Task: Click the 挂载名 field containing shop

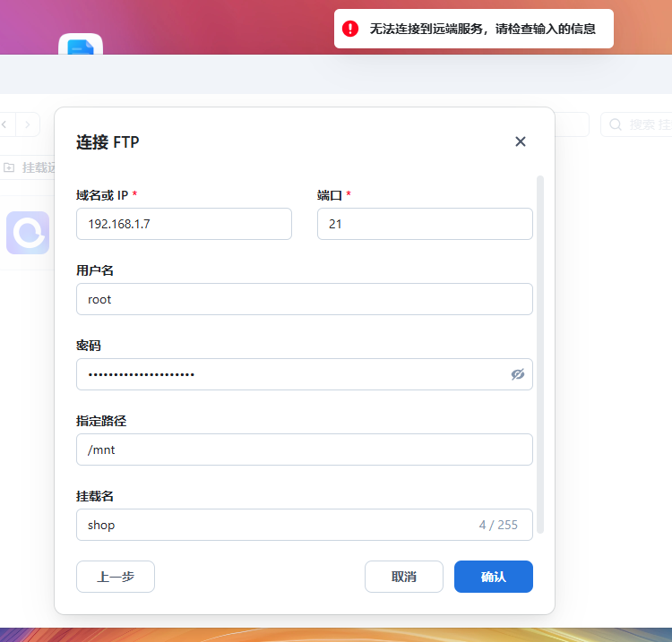Action: coord(305,525)
